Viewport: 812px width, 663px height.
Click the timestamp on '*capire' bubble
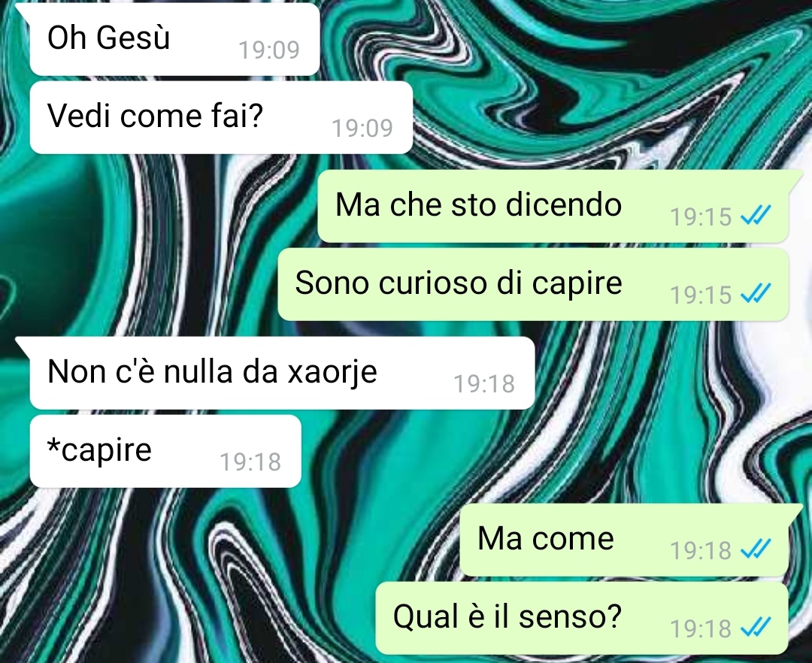click(250, 462)
